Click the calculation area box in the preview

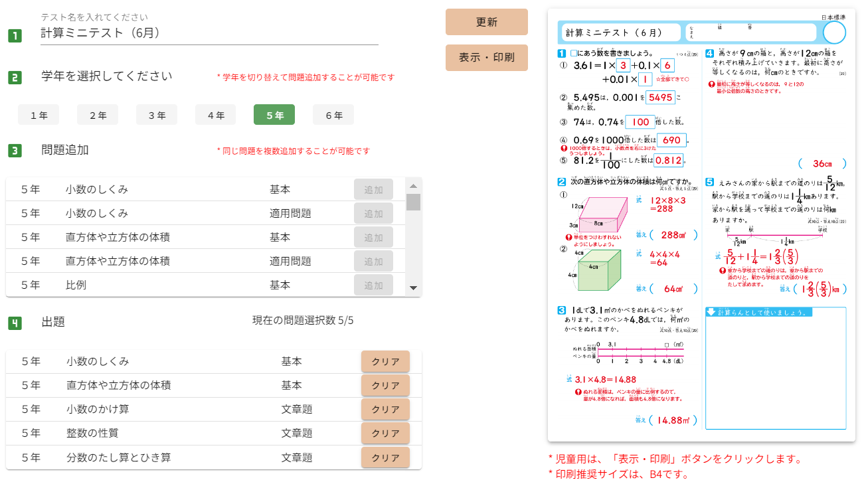[x=776, y=368]
